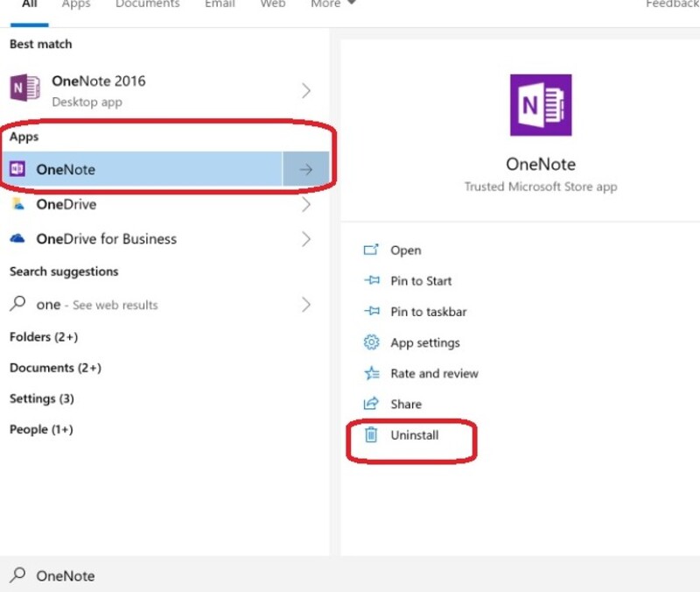Image resolution: width=700 pixels, height=592 pixels.
Task: Show Documents (2+) results
Action: click(55, 367)
